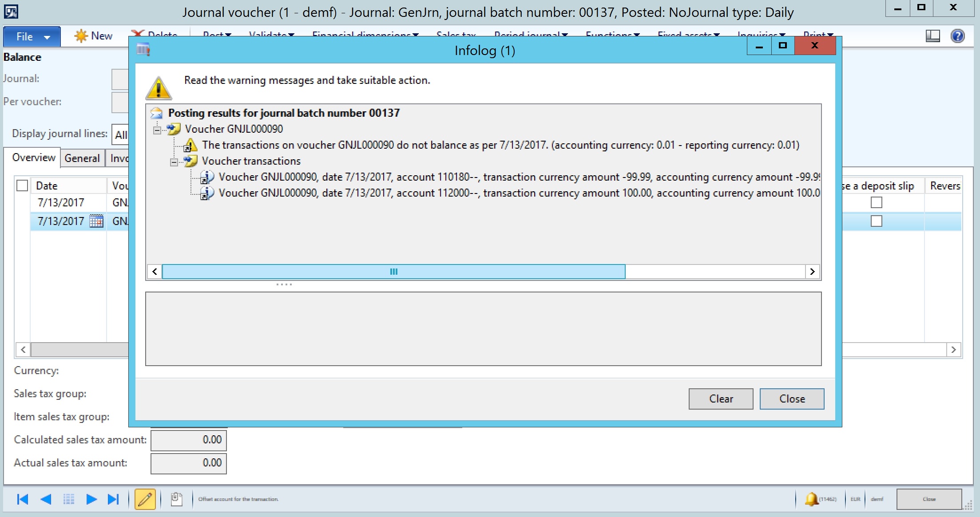
Task: Collapse the Voucher transactions node
Action: [x=174, y=162]
